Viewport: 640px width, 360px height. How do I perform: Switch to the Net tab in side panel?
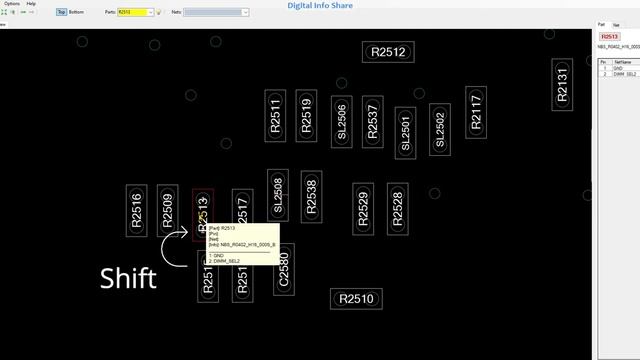[x=616, y=25]
